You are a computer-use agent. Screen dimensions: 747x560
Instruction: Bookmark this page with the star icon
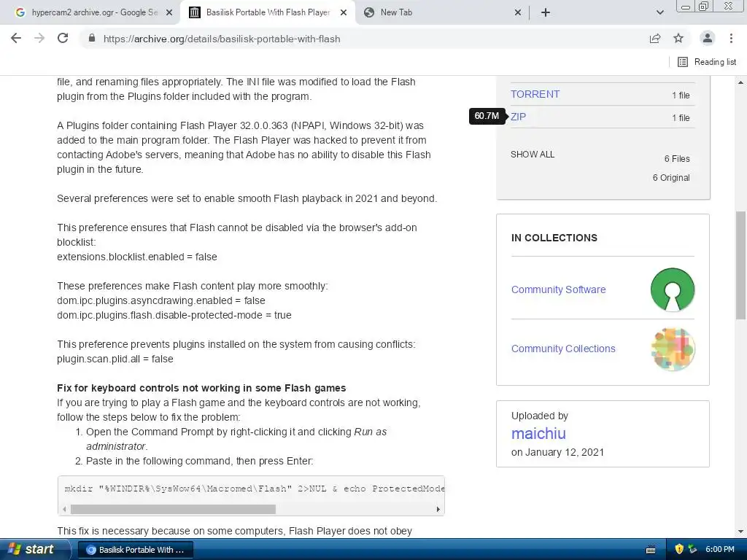tap(678, 39)
